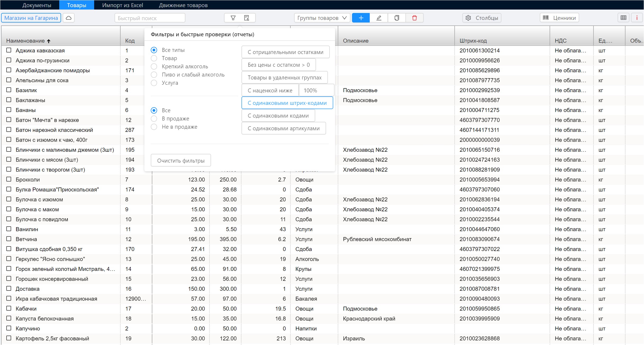The height and width of the screenshot is (345, 644).
Task: Click Очистить фильтры button
Action: click(181, 160)
